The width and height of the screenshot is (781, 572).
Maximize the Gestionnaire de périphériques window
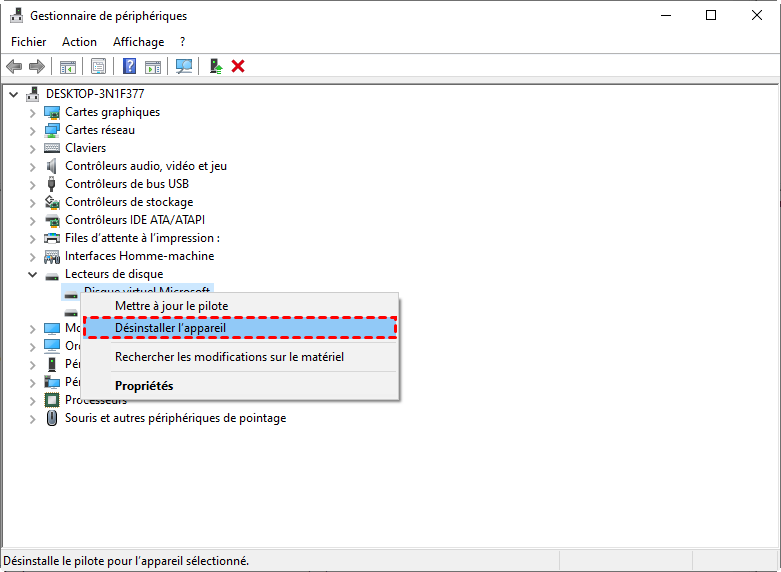(711, 15)
